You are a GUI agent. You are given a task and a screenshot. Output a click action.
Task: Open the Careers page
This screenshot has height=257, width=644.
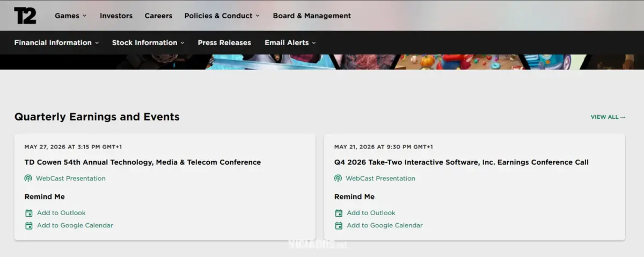point(158,16)
